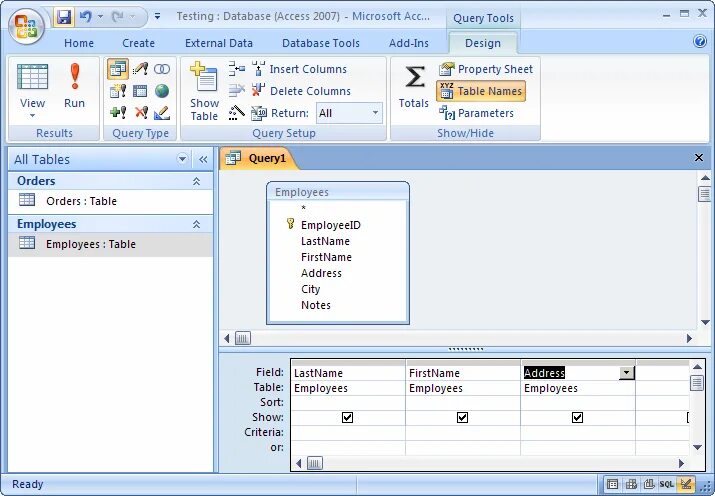Image resolution: width=715 pixels, height=496 pixels.
Task: Undo the last action
Action: (x=85, y=17)
